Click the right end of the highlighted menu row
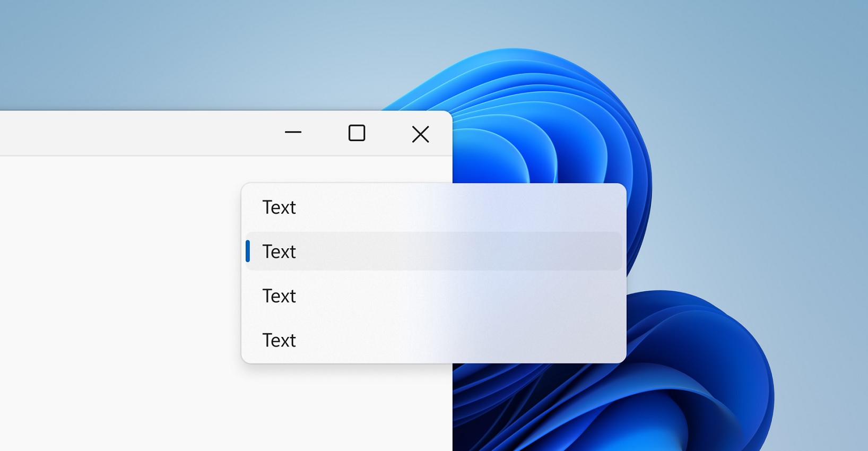This screenshot has height=451, width=868. [x=584, y=251]
